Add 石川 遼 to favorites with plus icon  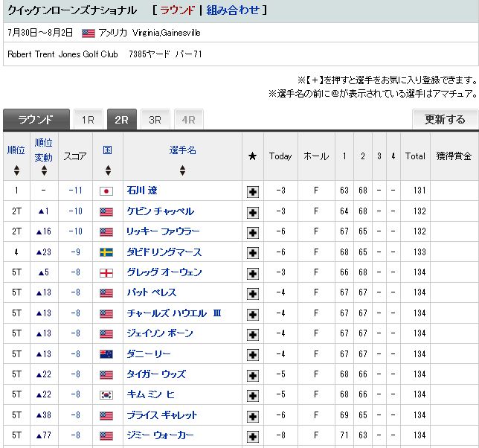pos(253,192)
